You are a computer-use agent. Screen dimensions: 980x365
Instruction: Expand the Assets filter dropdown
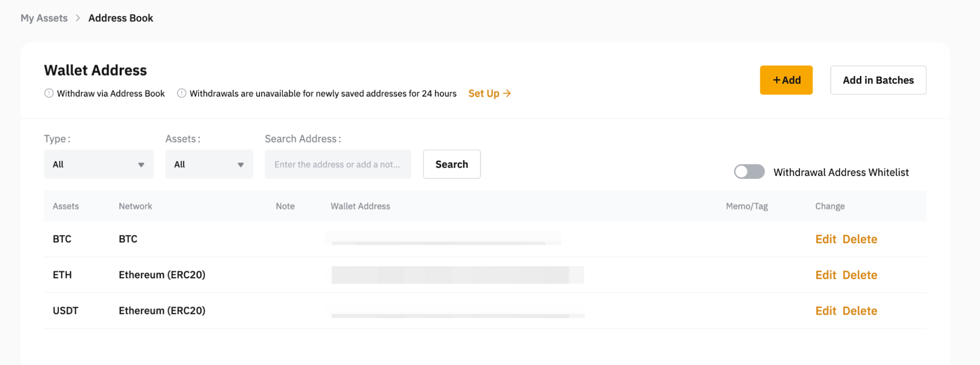tap(209, 164)
